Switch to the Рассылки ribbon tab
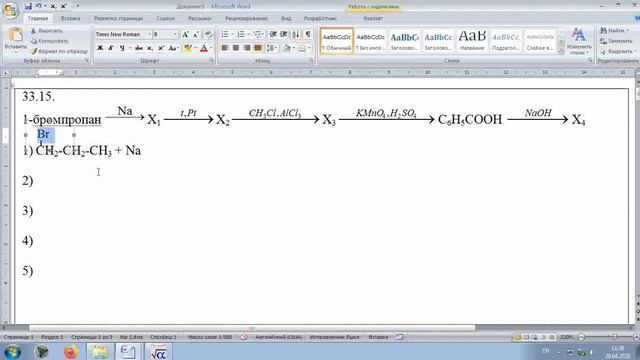640x360 pixels. (x=200, y=18)
